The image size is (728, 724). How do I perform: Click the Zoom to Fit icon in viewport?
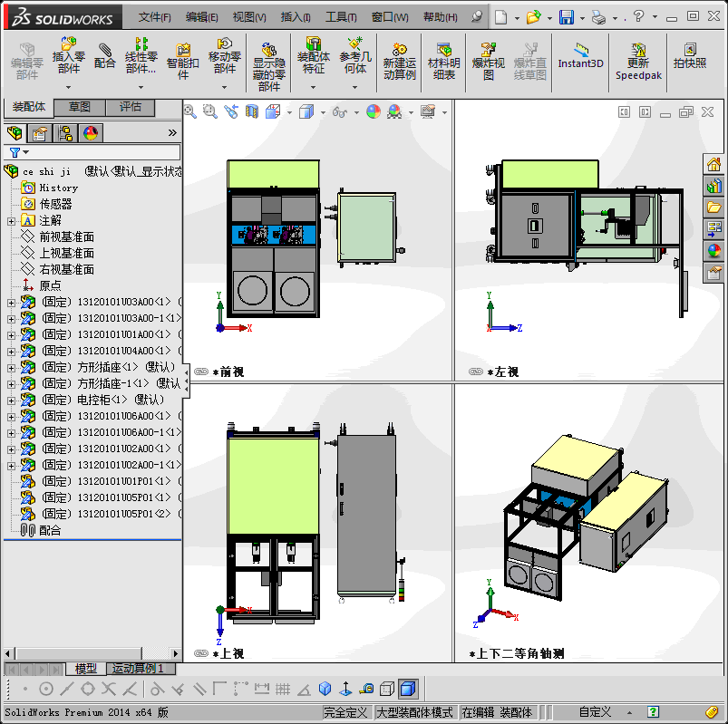(x=189, y=111)
